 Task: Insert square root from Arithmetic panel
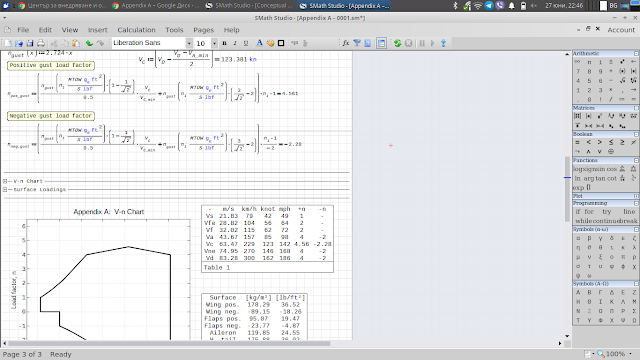[x=622, y=80]
